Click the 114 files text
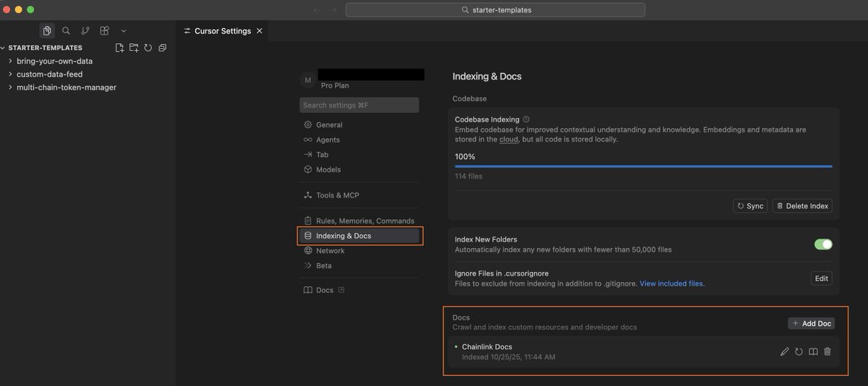This screenshot has width=868, height=386. [x=469, y=176]
